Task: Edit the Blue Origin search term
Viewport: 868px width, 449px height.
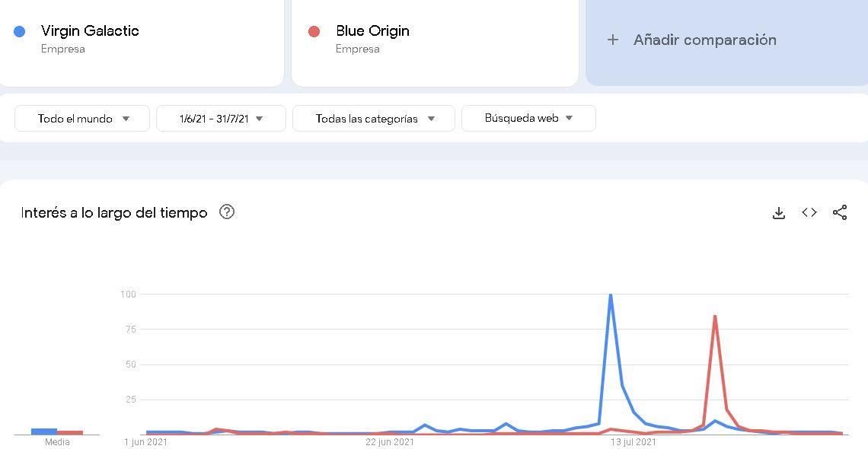Action: coord(372,31)
